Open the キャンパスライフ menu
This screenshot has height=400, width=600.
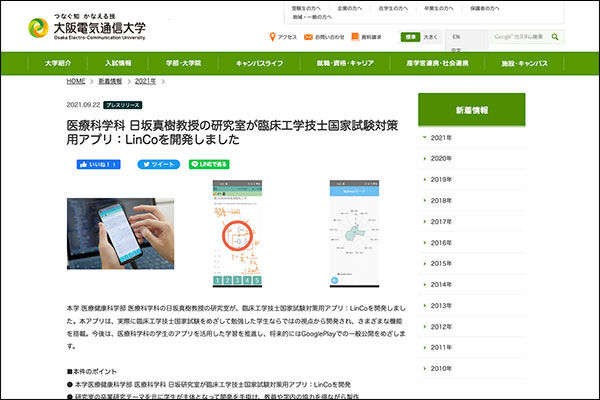coord(259,63)
